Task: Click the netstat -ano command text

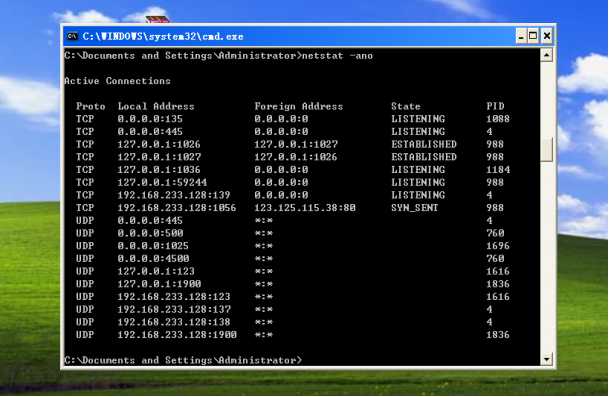Action: [x=337, y=56]
